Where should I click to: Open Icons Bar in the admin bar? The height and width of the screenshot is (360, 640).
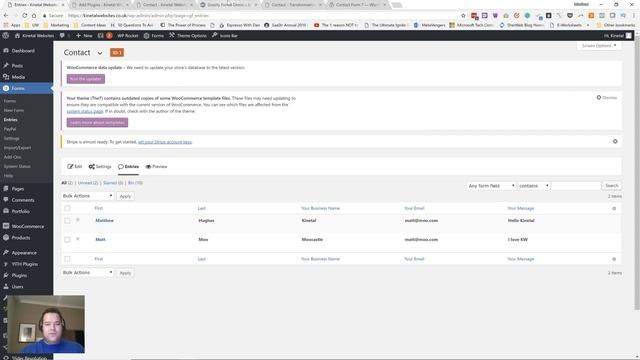pos(225,36)
